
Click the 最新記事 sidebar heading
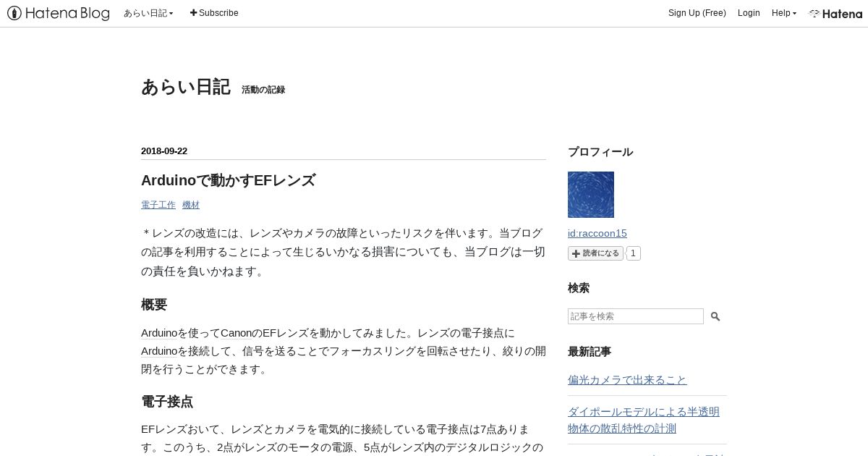[590, 352]
